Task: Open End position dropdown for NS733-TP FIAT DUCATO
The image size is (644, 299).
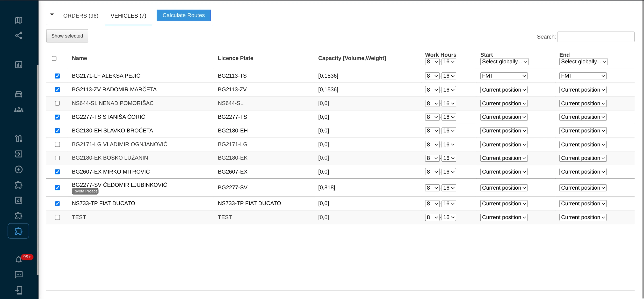Action: pos(583,204)
